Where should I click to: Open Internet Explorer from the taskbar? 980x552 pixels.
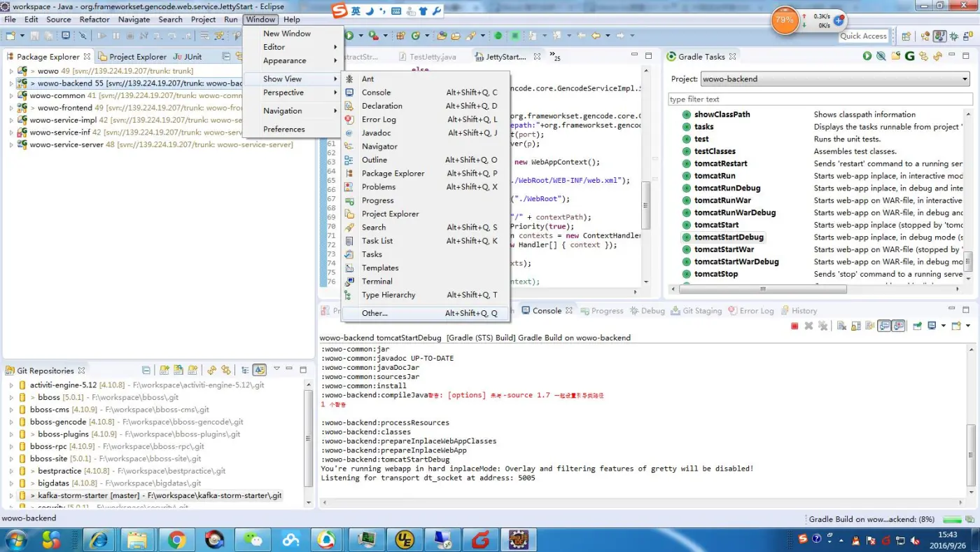click(99, 539)
